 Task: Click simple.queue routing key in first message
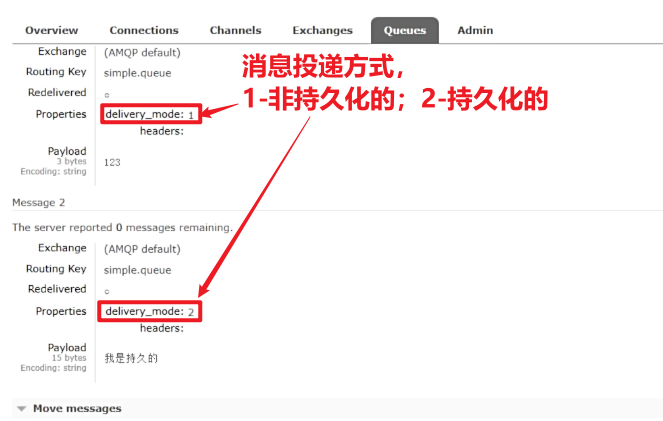[137, 72]
